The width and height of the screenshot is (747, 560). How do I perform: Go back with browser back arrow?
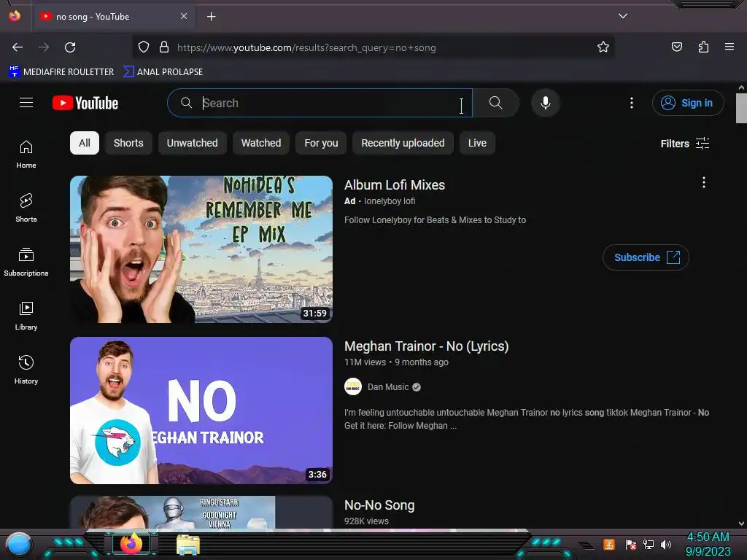pyautogui.click(x=18, y=47)
